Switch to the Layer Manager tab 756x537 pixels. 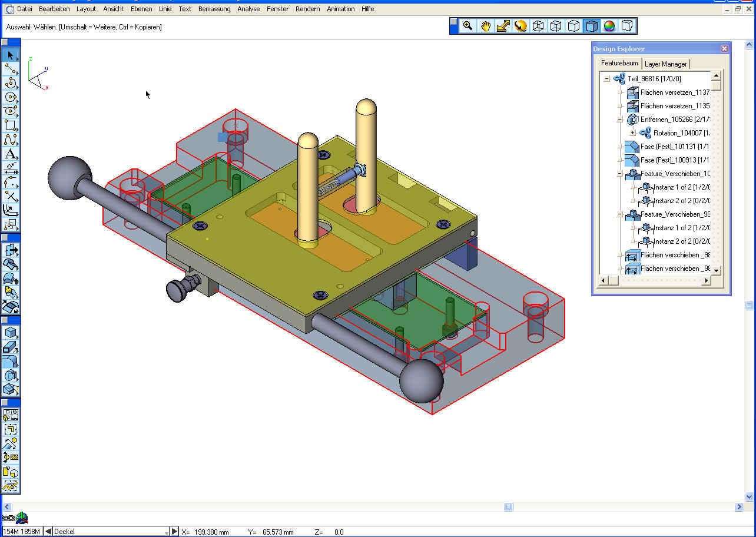[x=665, y=64]
